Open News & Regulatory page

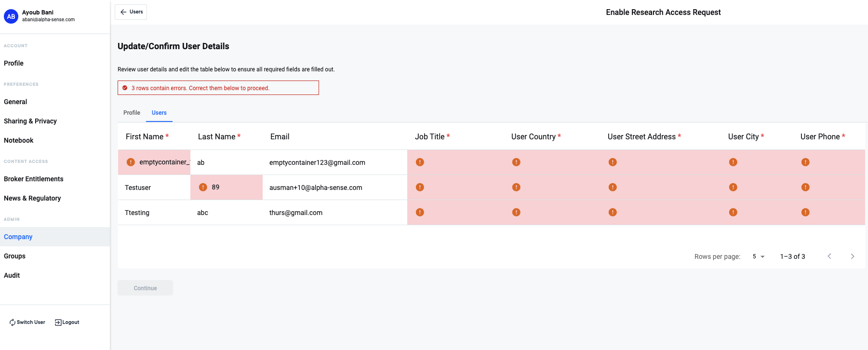tap(55, 198)
